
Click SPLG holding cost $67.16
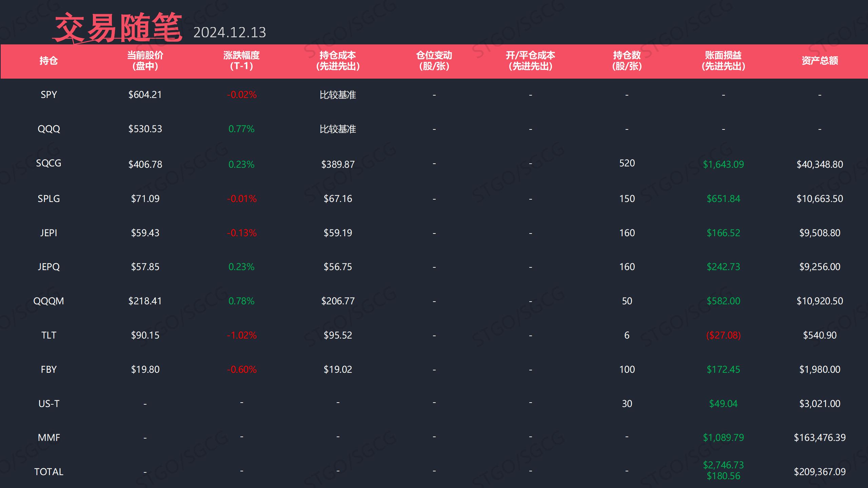338,199
